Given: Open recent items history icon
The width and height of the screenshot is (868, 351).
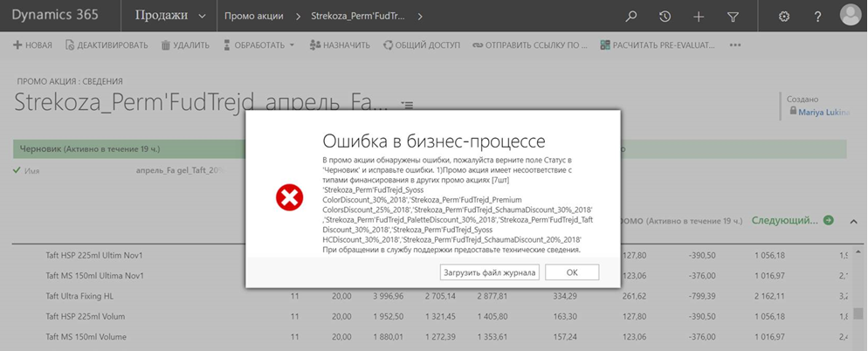Looking at the screenshot, I should tap(665, 17).
